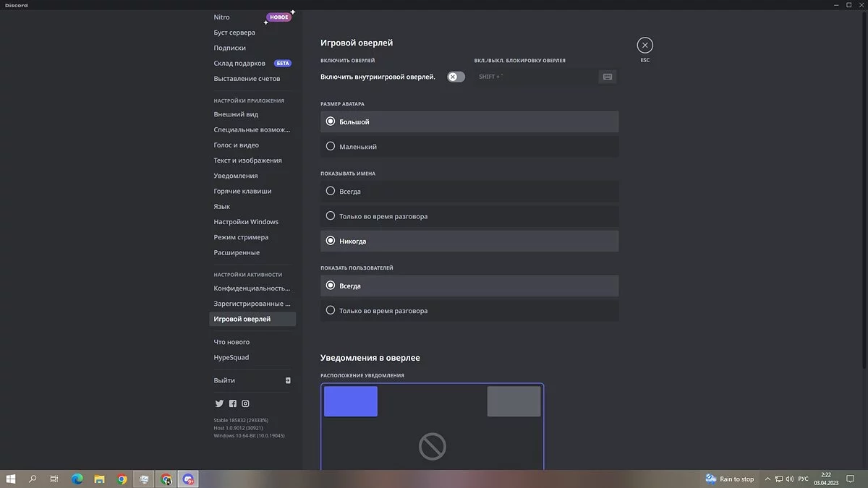Close settings with the ESC circle icon

[644, 46]
